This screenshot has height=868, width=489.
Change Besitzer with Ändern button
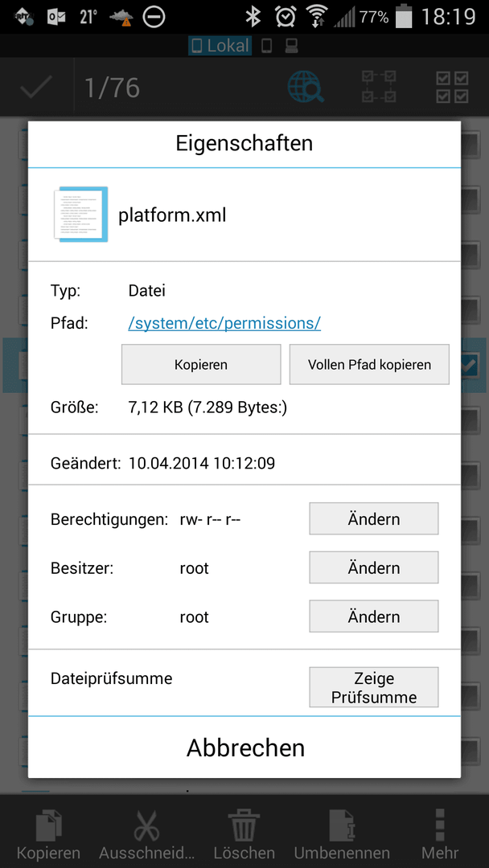point(374,567)
